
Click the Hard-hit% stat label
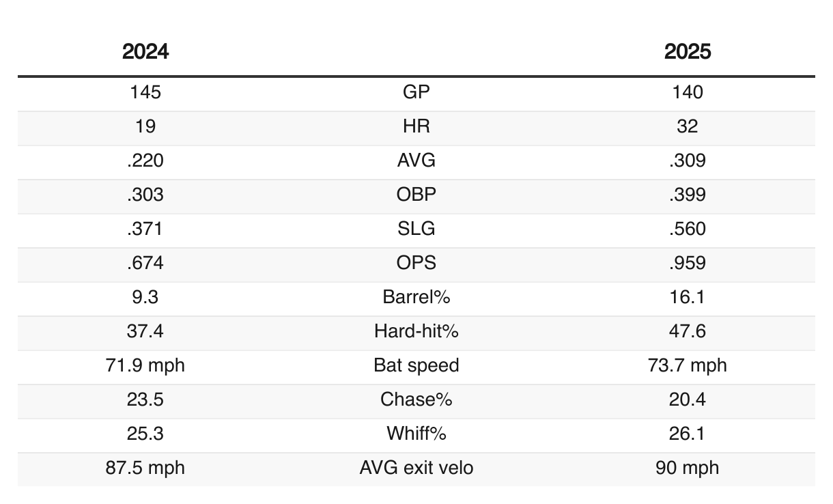416,331
